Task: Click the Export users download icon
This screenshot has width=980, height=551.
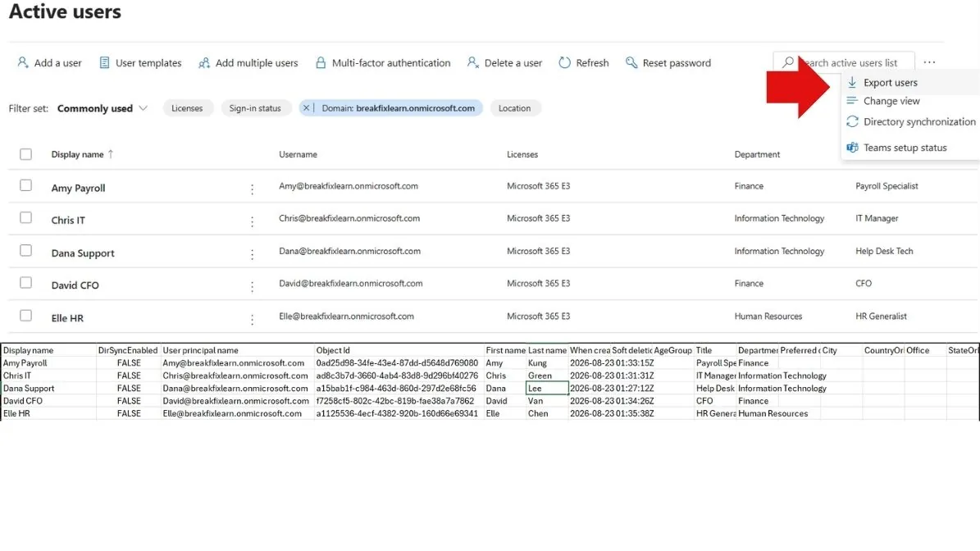Action: [x=852, y=83]
